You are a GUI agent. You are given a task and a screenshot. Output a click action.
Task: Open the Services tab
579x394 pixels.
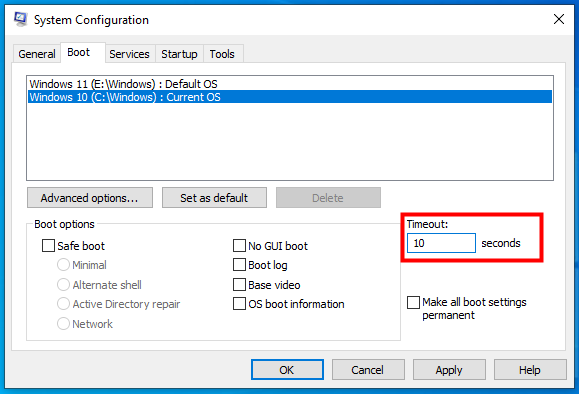(x=129, y=54)
